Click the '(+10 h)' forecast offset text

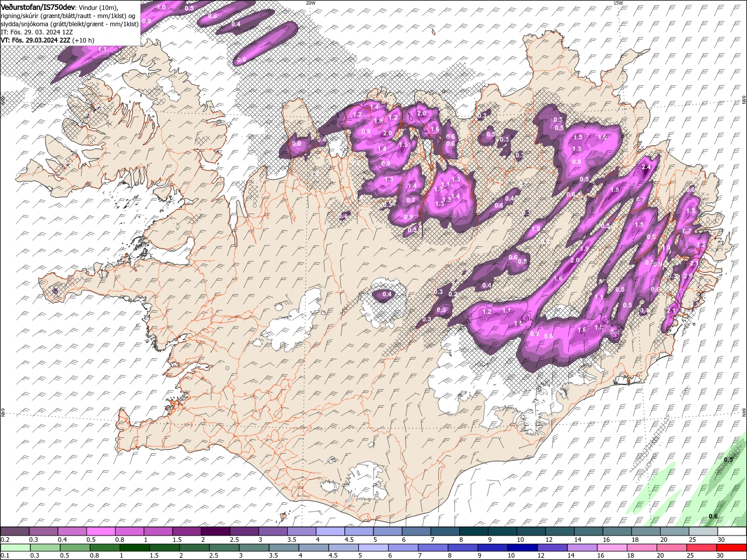(x=83, y=40)
